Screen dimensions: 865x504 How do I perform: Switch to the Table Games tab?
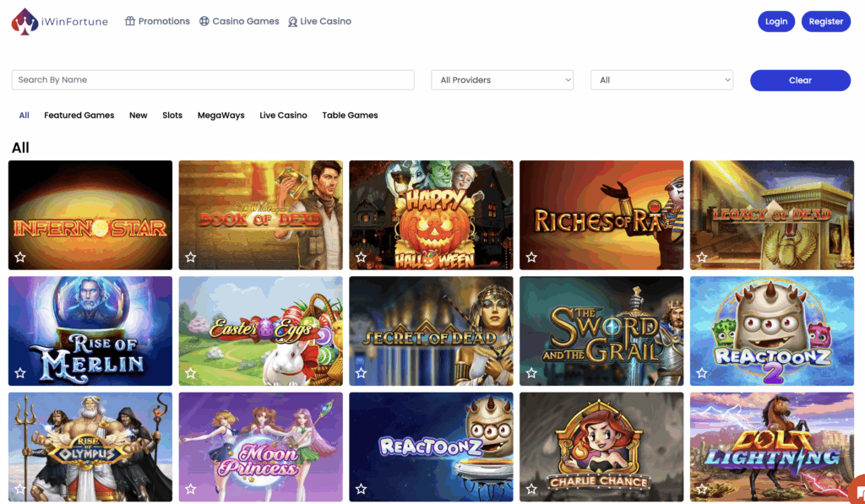point(350,115)
